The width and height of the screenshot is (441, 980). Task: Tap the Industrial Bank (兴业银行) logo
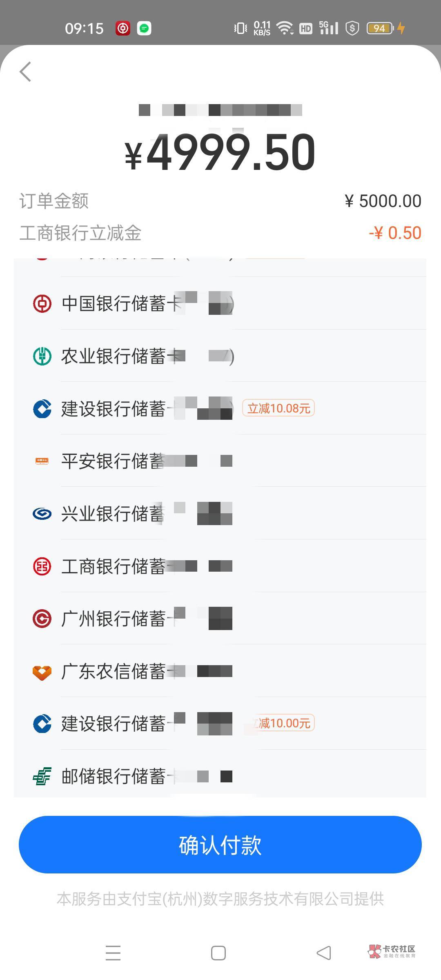tap(42, 514)
